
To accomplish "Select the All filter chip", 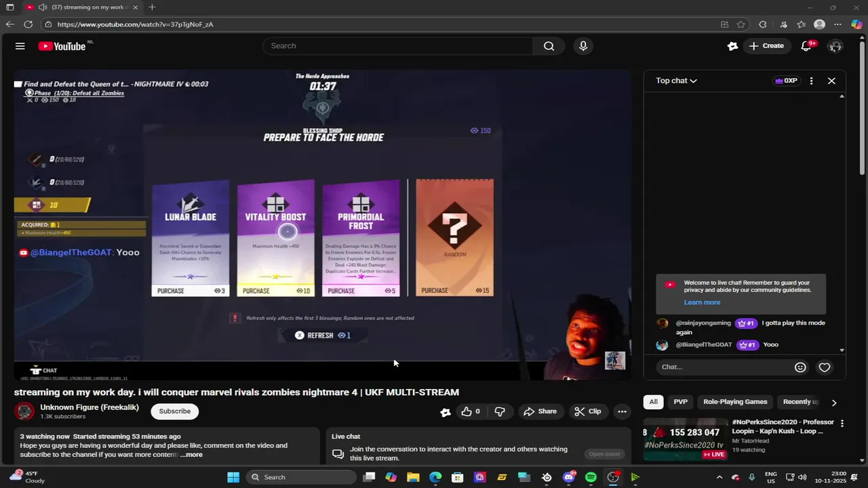I will click(654, 402).
